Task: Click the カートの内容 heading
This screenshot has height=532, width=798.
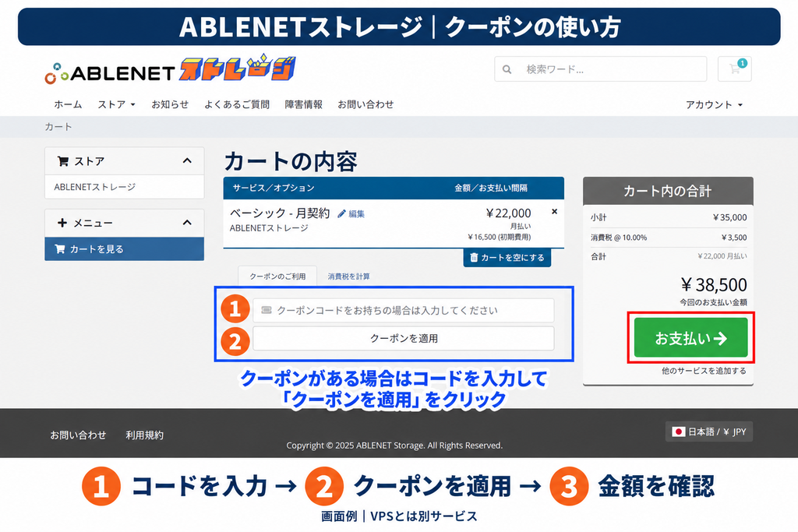Action: (x=291, y=161)
